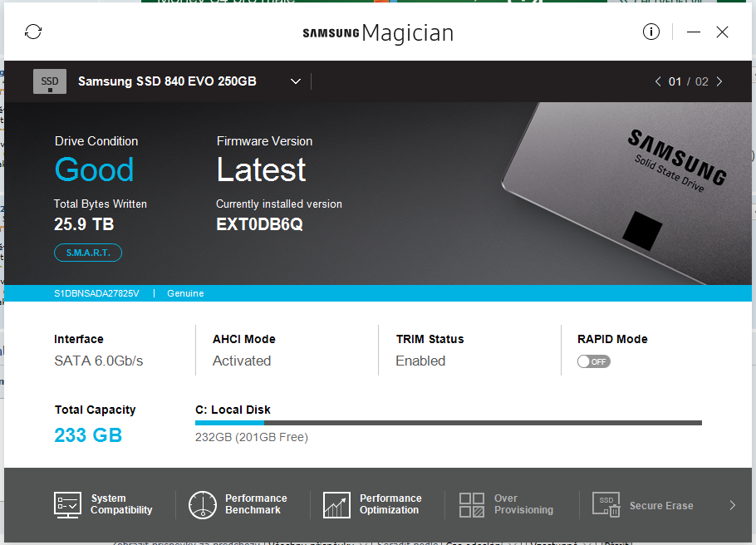The width and height of the screenshot is (756, 545).
Task: Show more features with bottom right arrow
Action: 732,505
